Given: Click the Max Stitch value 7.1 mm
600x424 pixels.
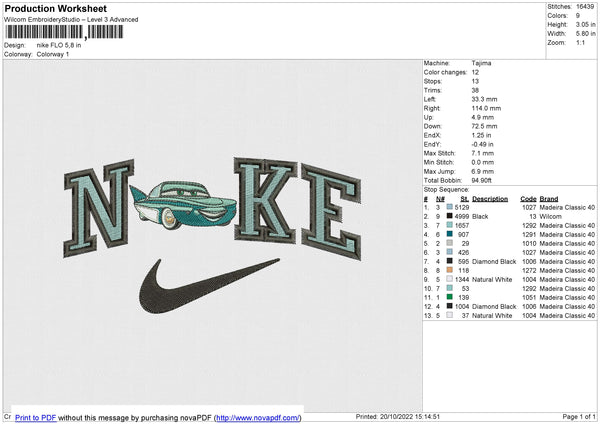Looking at the screenshot, I should tap(483, 153).
